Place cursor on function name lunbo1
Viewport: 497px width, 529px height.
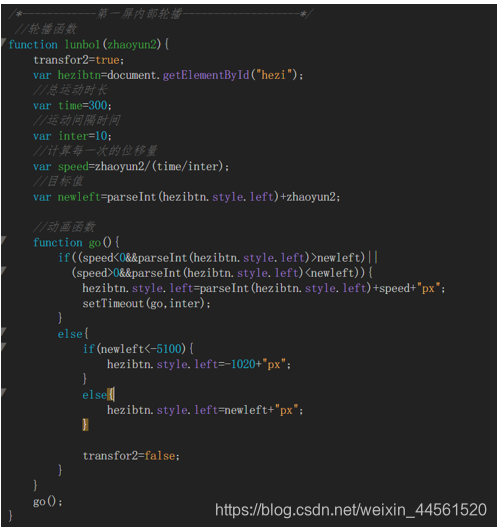82,45
